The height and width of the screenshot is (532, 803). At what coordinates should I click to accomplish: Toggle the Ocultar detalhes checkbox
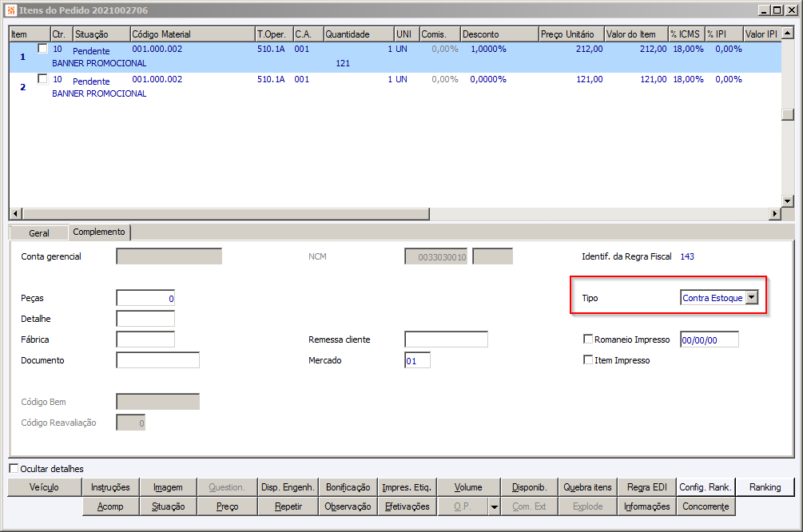coord(14,468)
